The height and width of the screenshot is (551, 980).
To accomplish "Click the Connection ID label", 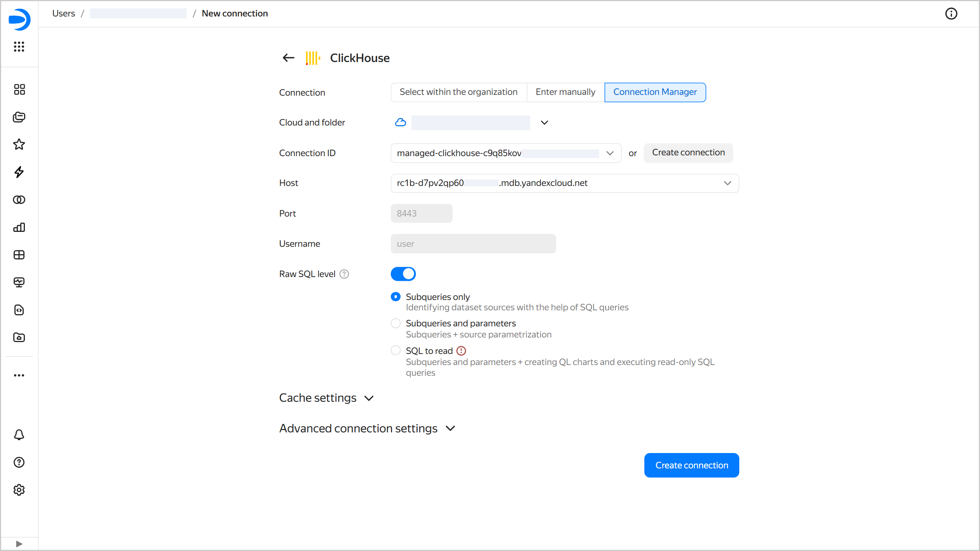I will click(x=307, y=153).
